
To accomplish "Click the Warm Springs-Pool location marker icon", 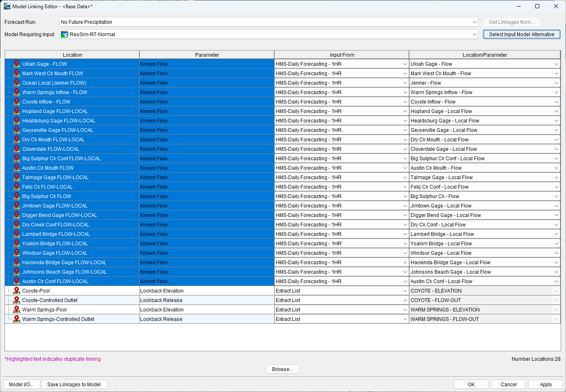I will click(16, 309).
